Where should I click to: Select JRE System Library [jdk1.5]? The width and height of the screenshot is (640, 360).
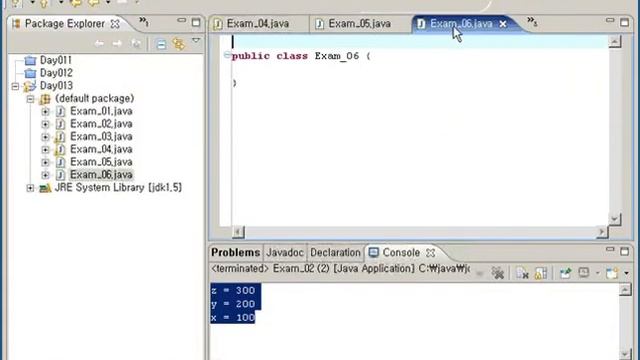point(118,187)
